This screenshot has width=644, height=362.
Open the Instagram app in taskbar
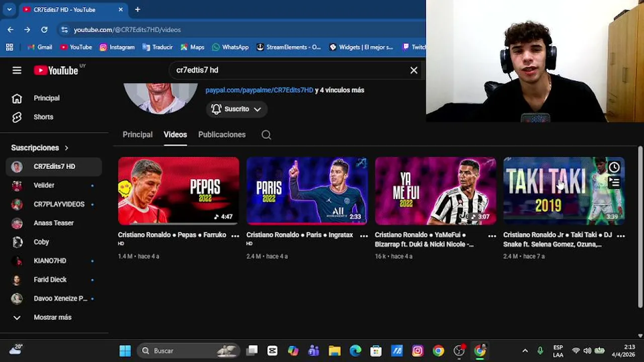point(418,351)
